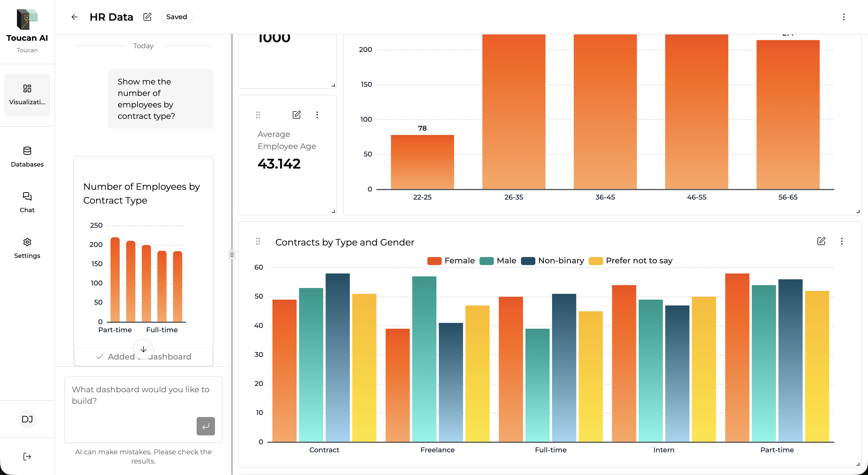Screen dimensions: 868x475
Task: Click the scroll-to-bottom arrow in the chat
Action: point(143,349)
